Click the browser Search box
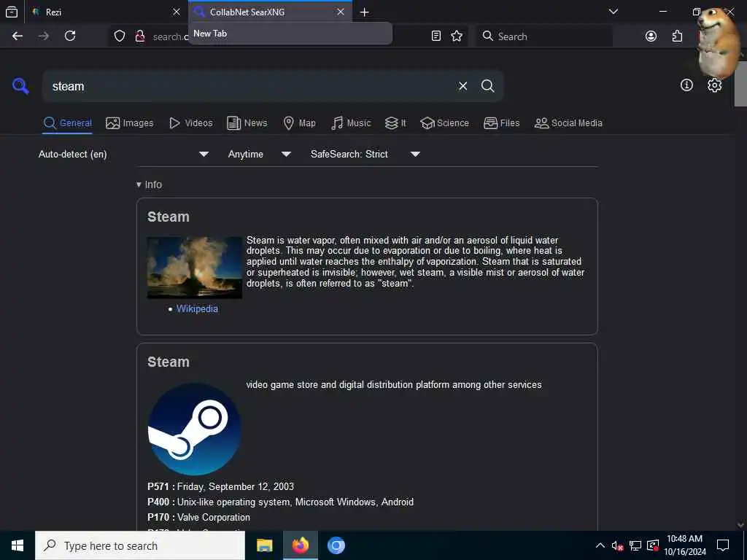Image resolution: width=747 pixels, height=560 pixels. click(544, 36)
